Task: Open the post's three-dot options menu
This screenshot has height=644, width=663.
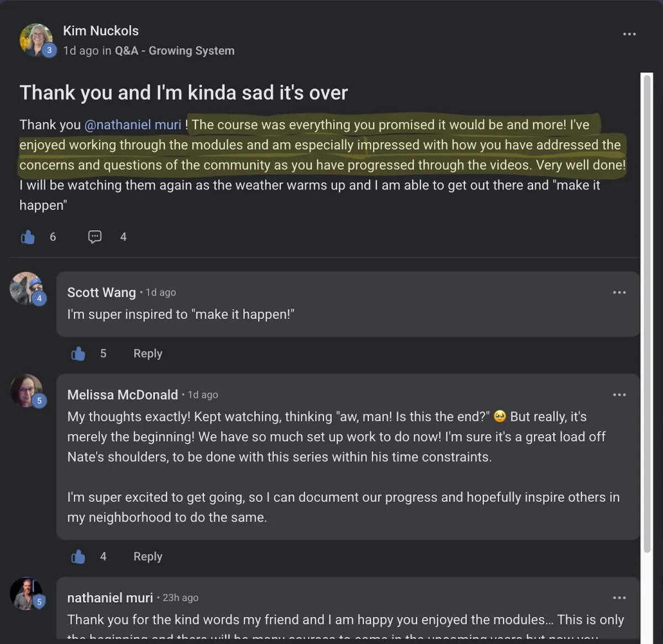Action: point(629,34)
